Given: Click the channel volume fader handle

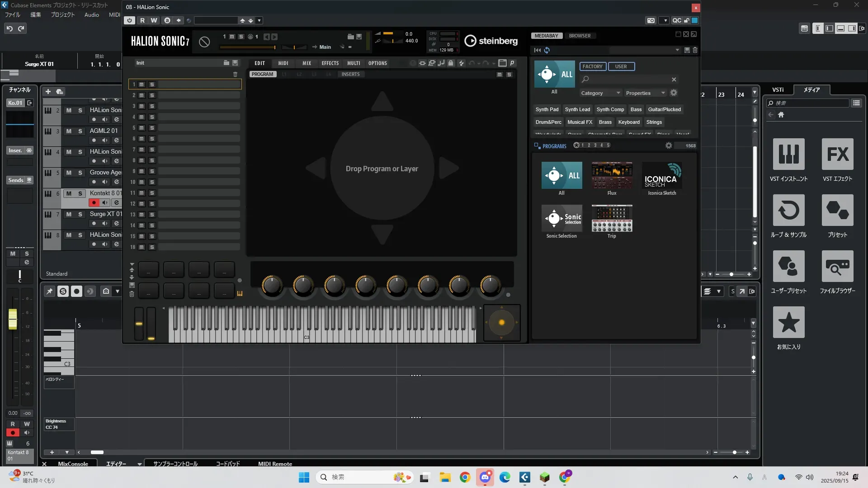Looking at the screenshot, I should (x=13, y=319).
